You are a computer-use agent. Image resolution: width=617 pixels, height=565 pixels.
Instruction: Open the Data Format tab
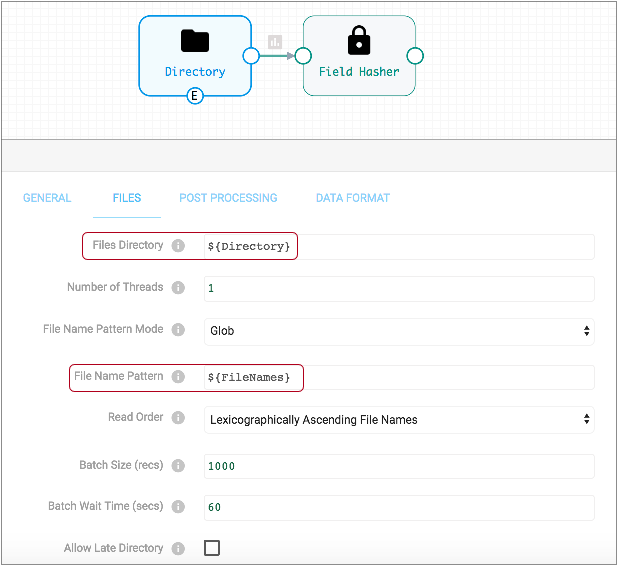352,198
